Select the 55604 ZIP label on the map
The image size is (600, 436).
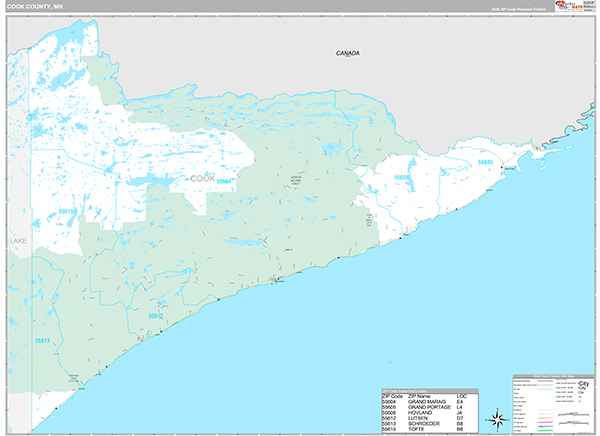(224, 182)
